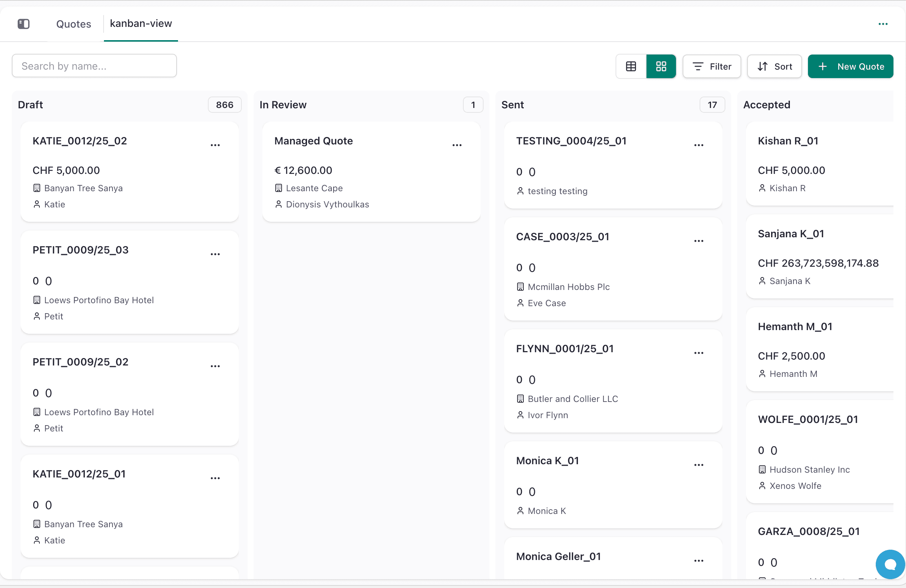Click person icon beside Dionysis Vythoulkas

(x=278, y=204)
